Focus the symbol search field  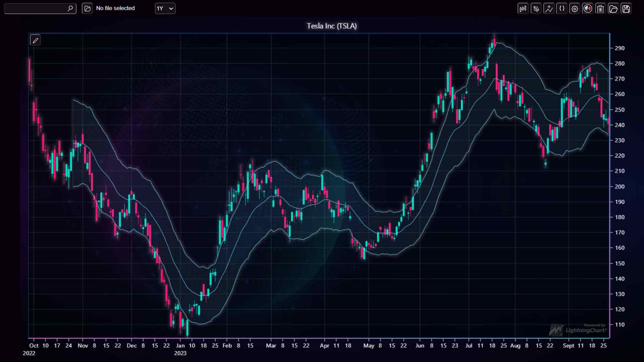[x=40, y=8]
